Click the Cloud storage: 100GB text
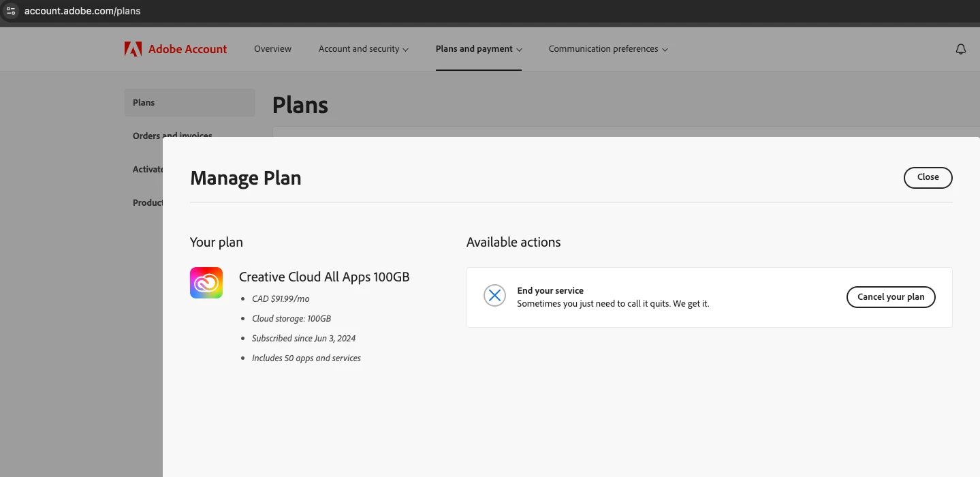Image resolution: width=980 pixels, height=477 pixels. (x=291, y=318)
